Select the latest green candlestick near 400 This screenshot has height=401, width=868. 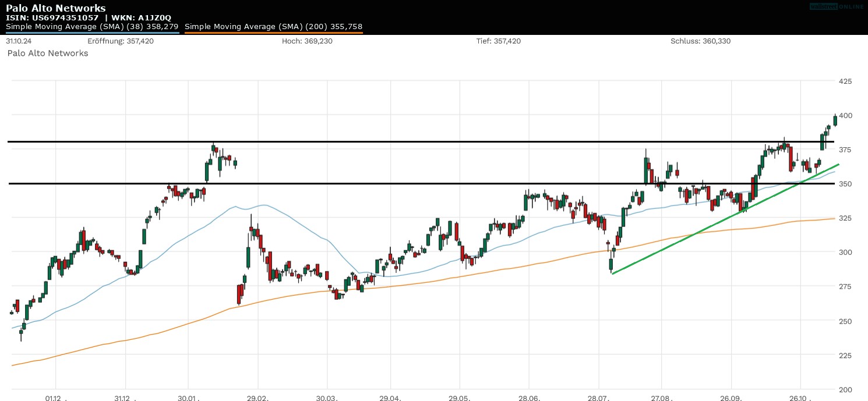click(x=834, y=119)
